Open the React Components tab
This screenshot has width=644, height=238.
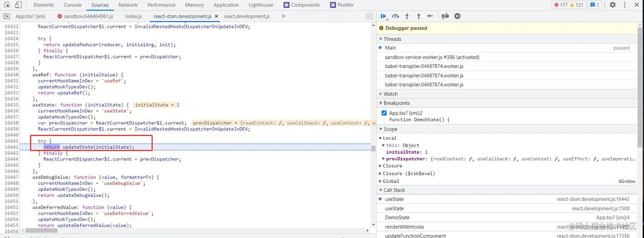click(x=302, y=5)
